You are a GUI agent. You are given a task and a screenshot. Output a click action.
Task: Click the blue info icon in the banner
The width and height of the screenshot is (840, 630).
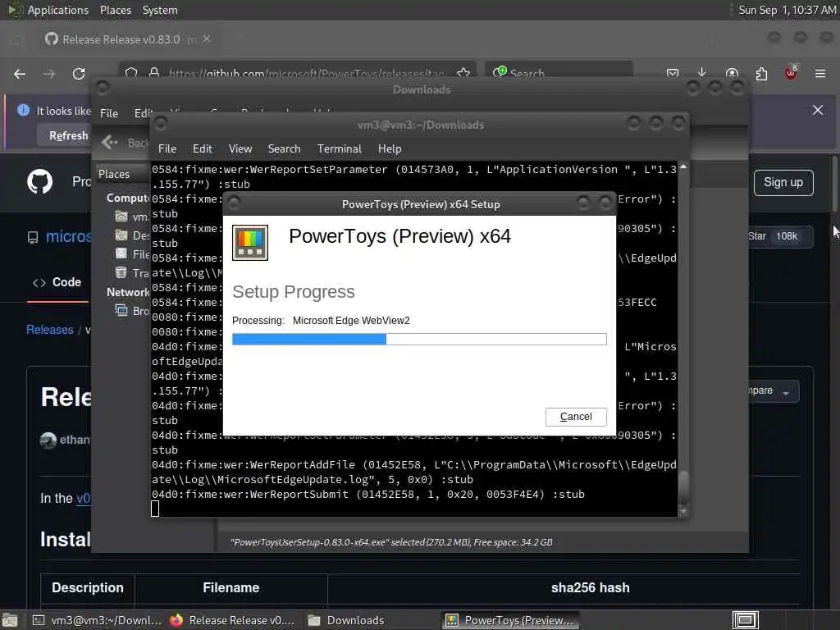pos(23,111)
